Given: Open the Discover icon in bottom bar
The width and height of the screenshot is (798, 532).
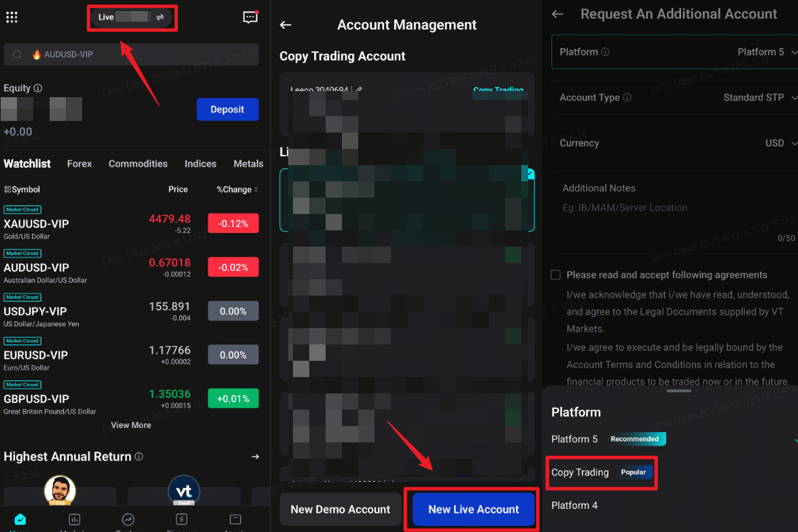Looking at the screenshot, I should tap(181, 520).
